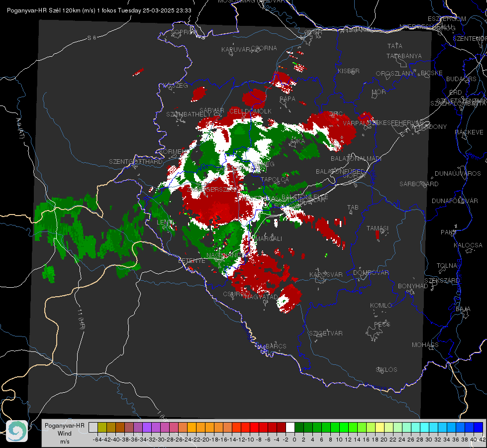Pick the yellow legend swatch between 18 and 20

tap(380, 427)
